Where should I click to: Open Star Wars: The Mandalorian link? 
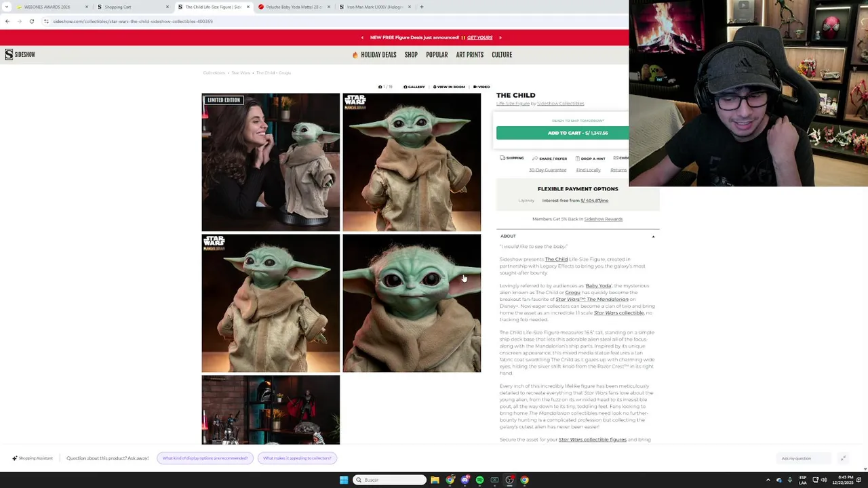pyautogui.click(x=592, y=300)
